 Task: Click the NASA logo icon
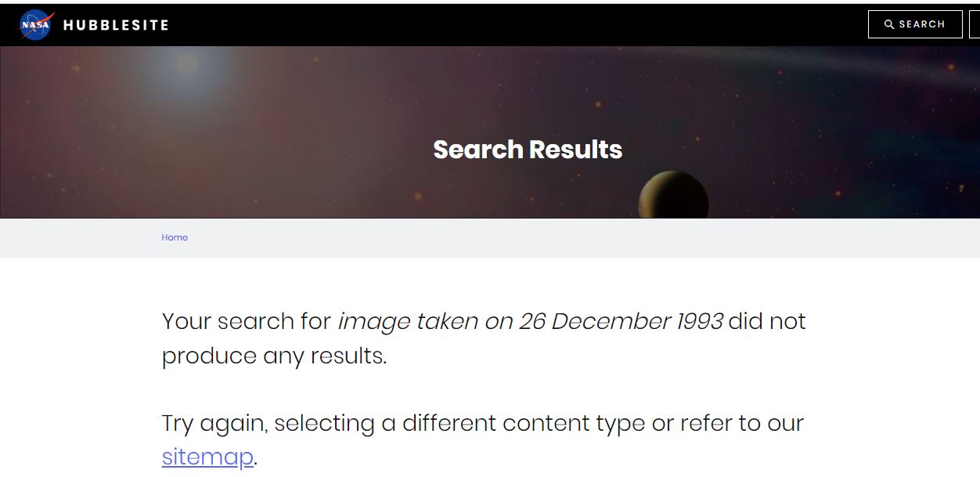[x=35, y=24]
